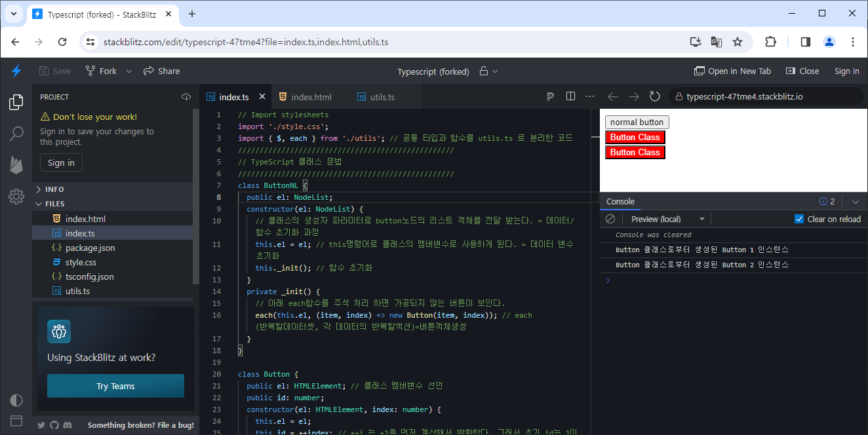The width and height of the screenshot is (868, 435).
Task: Select the Typescript (forked) browser tab
Action: pos(102,14)
